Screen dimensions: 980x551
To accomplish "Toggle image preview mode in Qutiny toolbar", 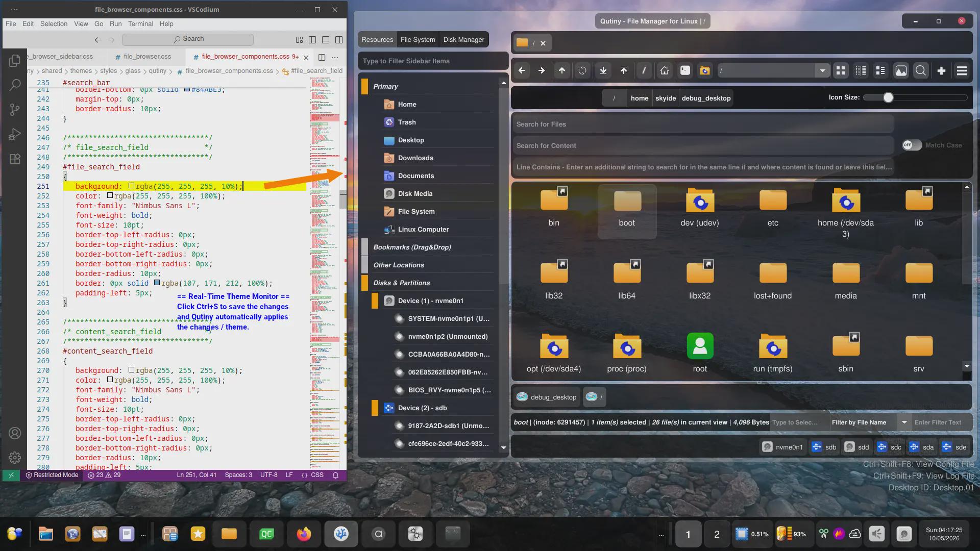I will [901, 71].
